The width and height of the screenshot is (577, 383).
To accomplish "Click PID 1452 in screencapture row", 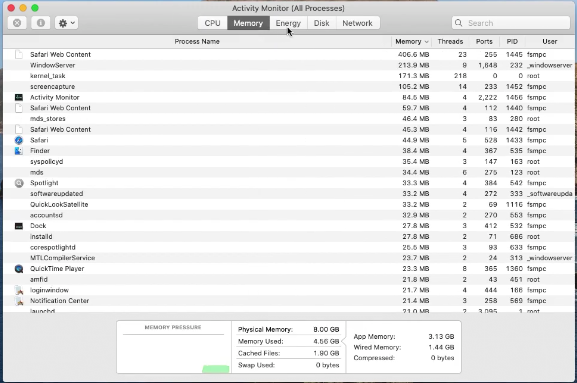I will coord(514,86).
